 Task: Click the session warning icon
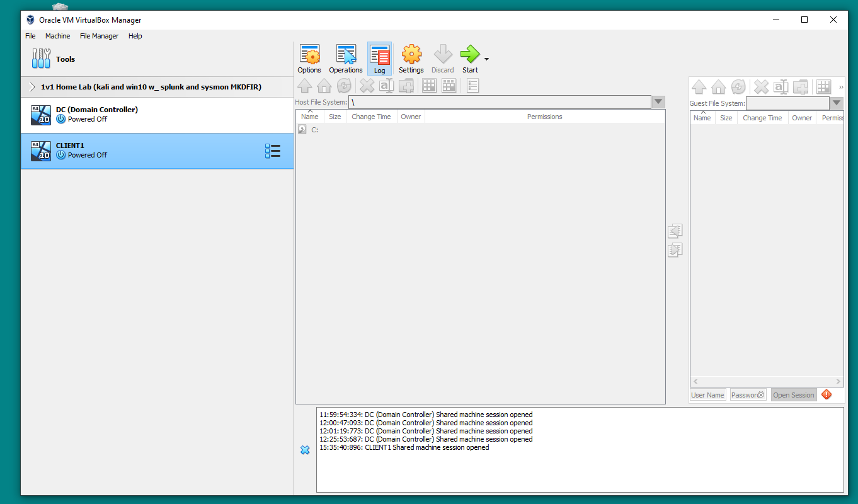click(827, 394)
